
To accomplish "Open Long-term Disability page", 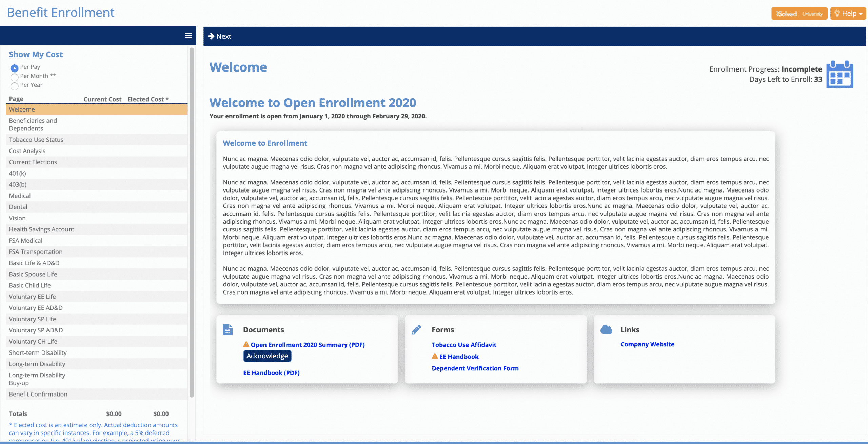I will point(97,363).
